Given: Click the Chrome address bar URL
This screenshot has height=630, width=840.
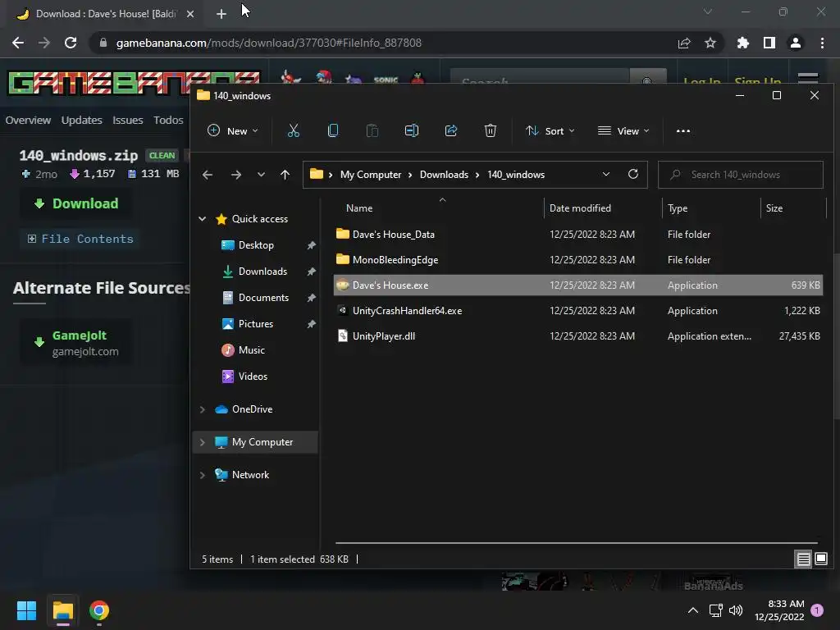Looking at the screenshot, I should coord(269,43).
